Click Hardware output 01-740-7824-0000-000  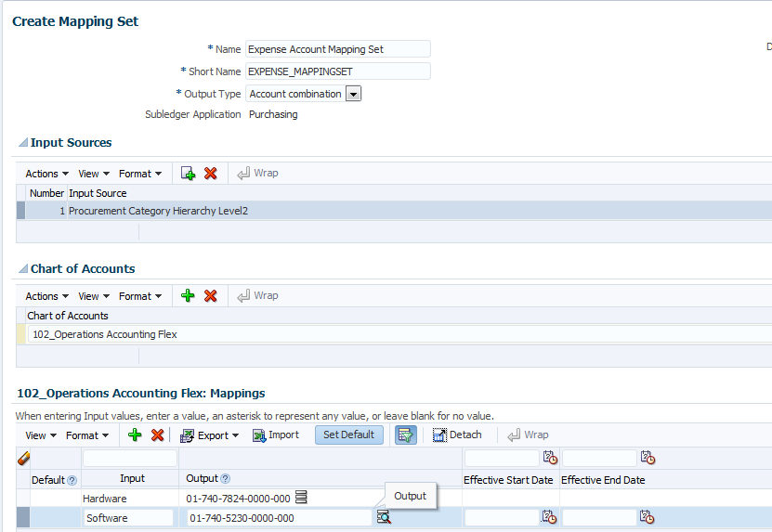coord(238,499)
